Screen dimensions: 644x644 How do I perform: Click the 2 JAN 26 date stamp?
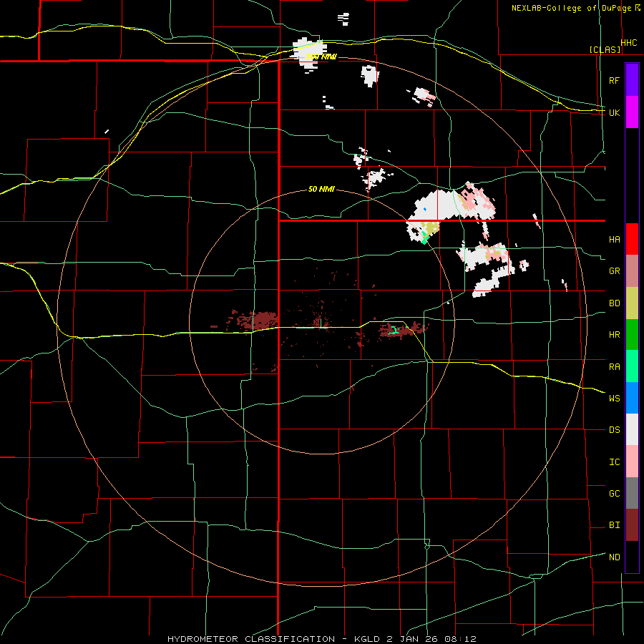tap(411, 639)
